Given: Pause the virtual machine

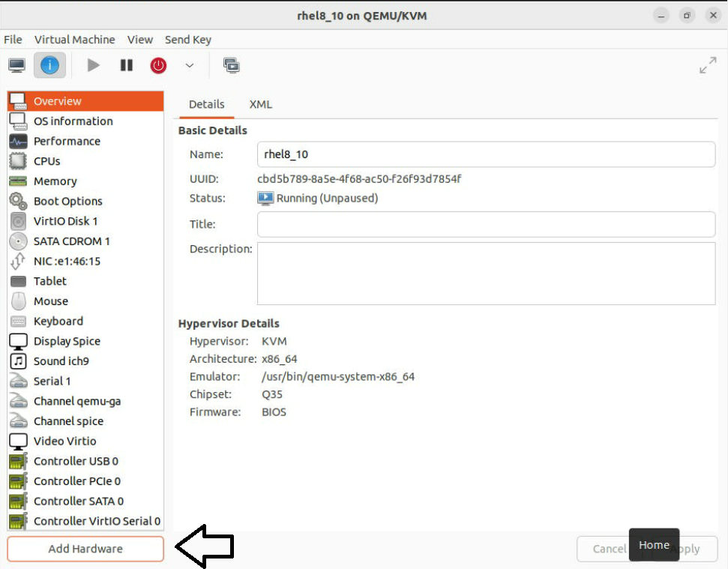Looking at the screenshot, I should [x=126, y=65].
